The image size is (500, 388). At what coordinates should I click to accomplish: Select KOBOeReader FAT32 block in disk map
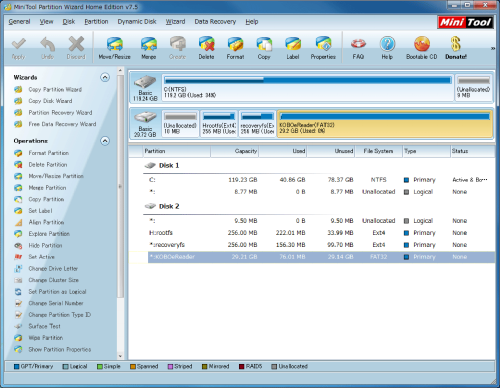(x=385, y=124)
